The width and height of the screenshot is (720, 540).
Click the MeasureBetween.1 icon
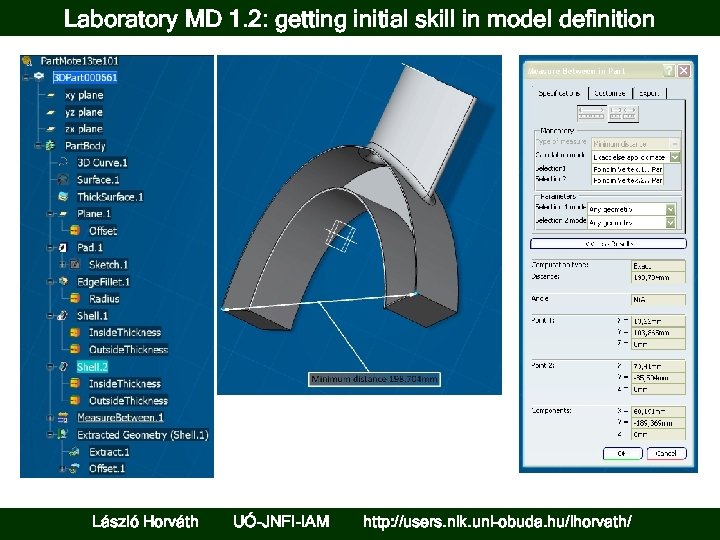63,417
